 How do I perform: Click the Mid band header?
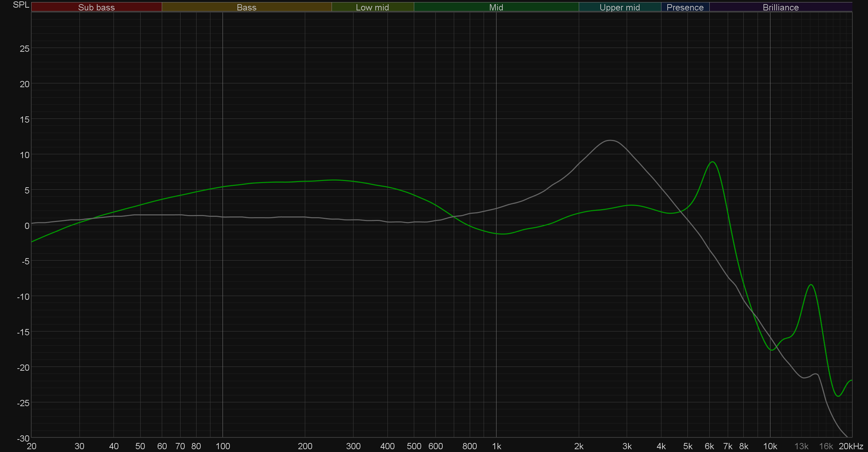pos(496,7)
